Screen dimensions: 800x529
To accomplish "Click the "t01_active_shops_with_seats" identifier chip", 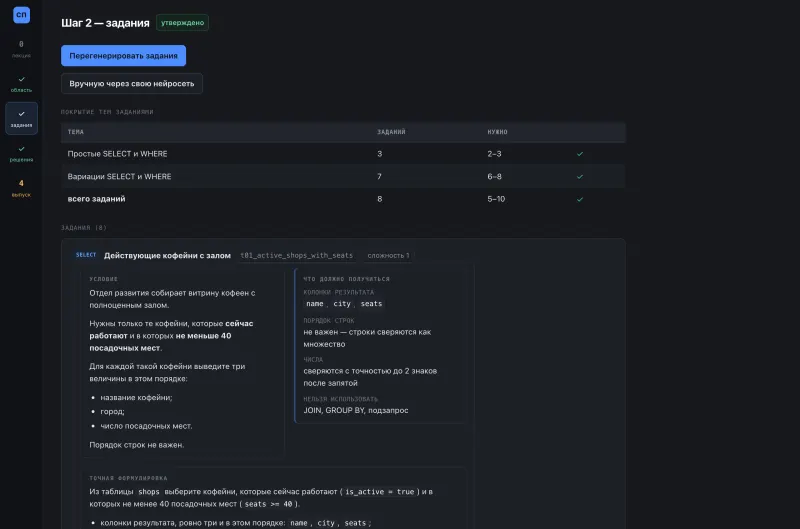I will point(296,256).
